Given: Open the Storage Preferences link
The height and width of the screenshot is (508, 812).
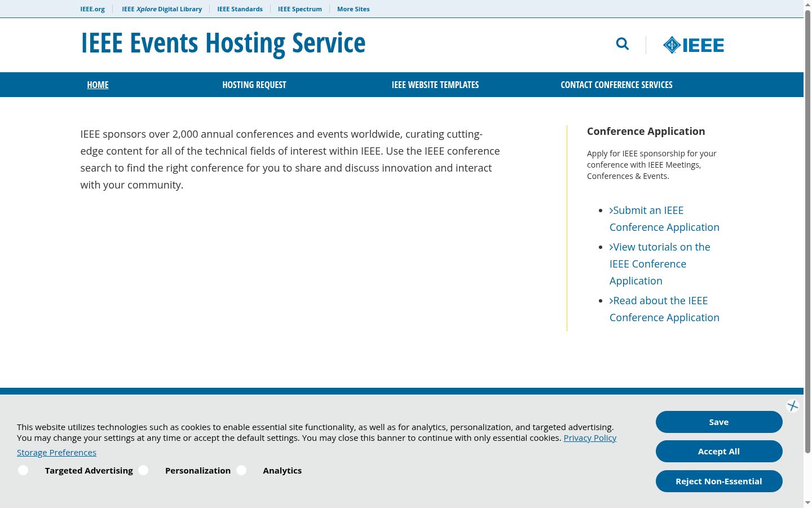Looking at the screenshot, I should coord(56,453).
